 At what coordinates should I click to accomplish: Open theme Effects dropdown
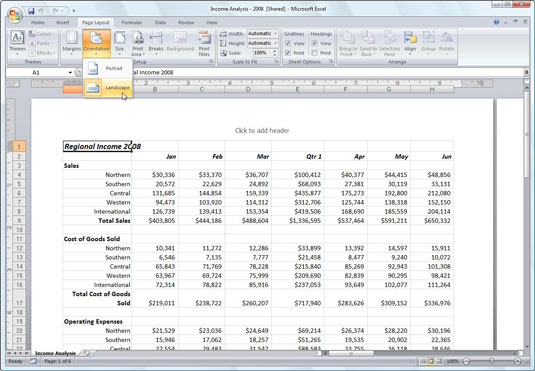[x=42, y=53]
